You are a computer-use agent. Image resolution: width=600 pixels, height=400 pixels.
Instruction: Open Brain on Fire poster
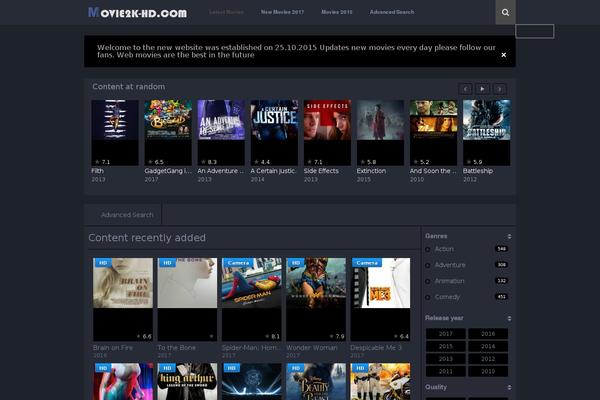123,299
